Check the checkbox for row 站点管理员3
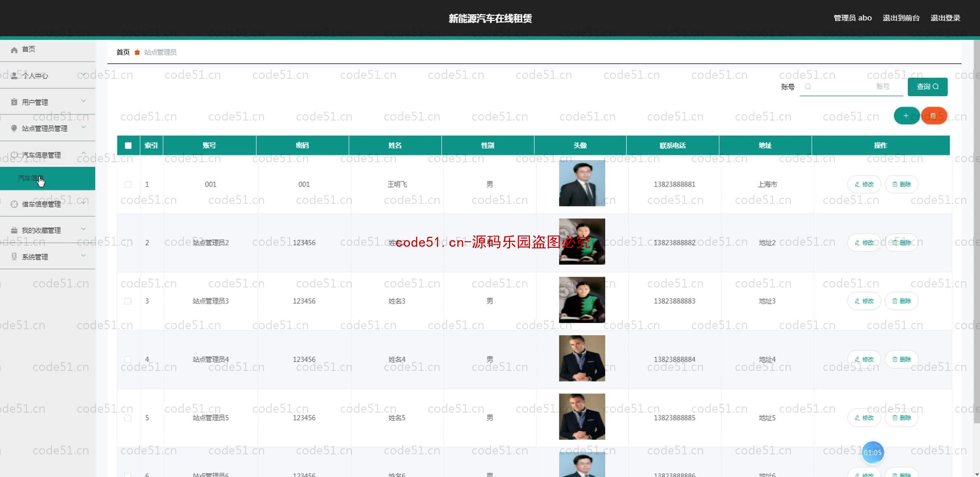 coord(128,301)
